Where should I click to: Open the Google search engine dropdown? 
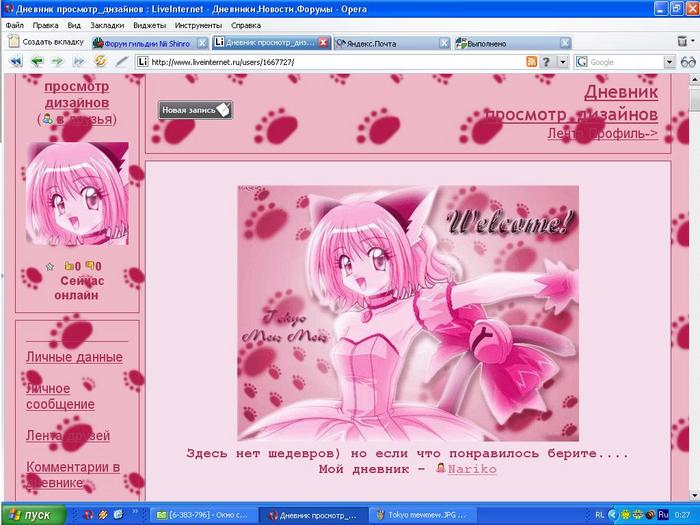669,62
